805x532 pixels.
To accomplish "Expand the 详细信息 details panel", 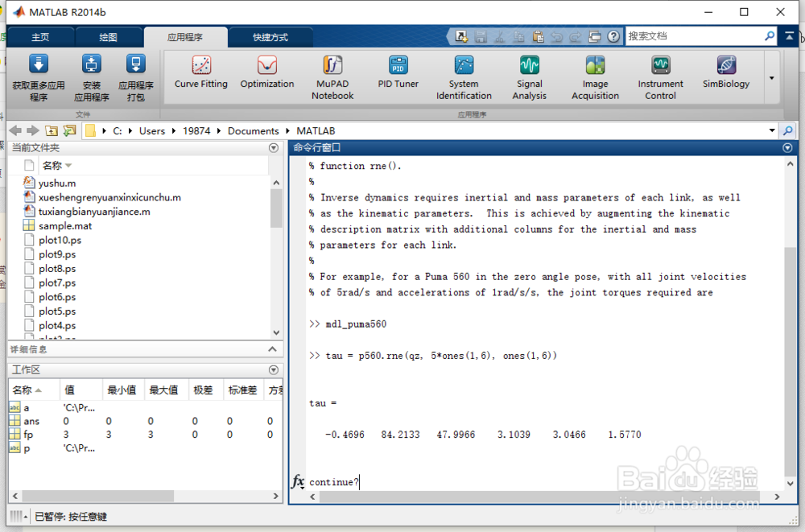I will (272, 349).
